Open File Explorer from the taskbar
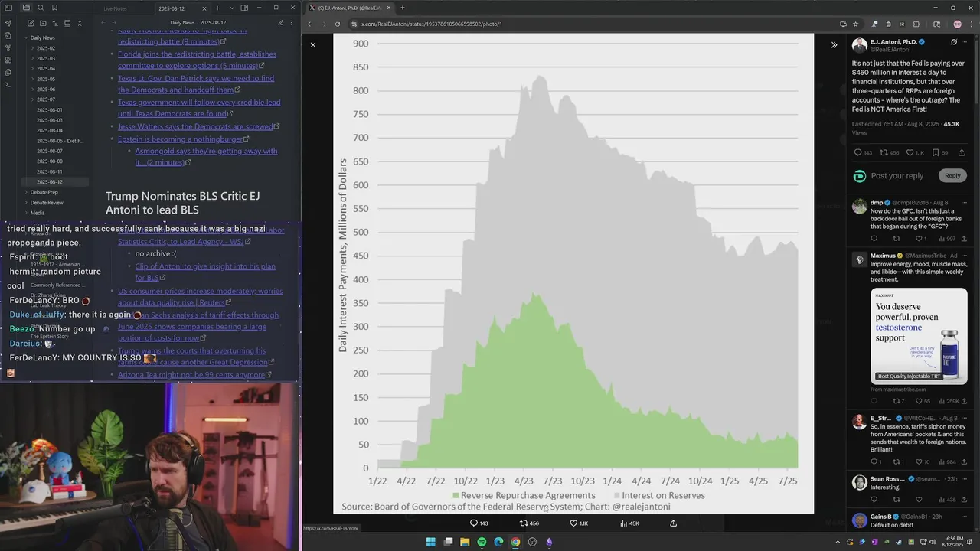Viewport: 980px width, 551px height. (x=465, y=542)
